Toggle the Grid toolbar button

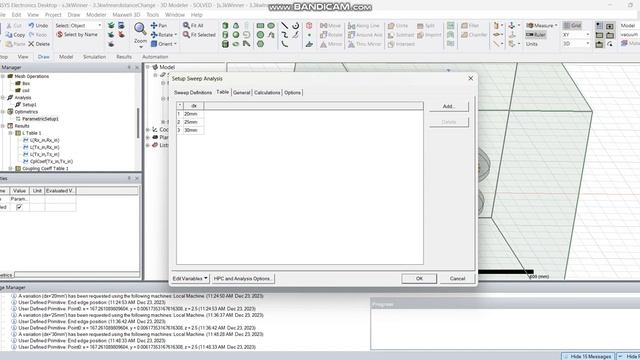tap(572, 25)
